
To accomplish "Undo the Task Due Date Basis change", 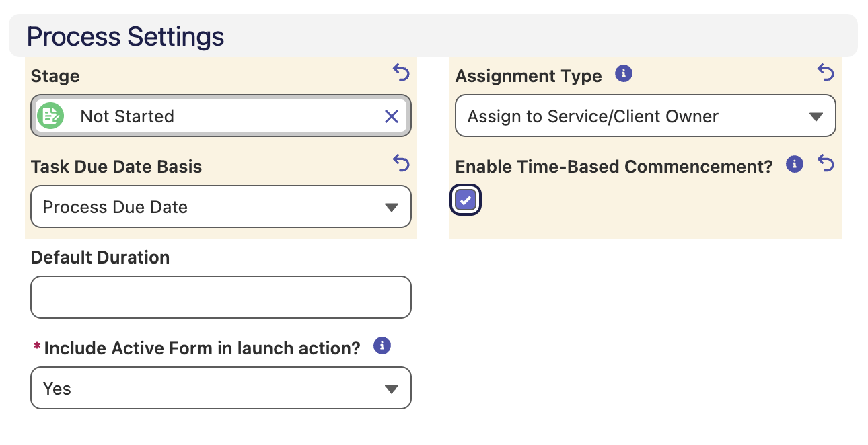I will coord(401,163).
